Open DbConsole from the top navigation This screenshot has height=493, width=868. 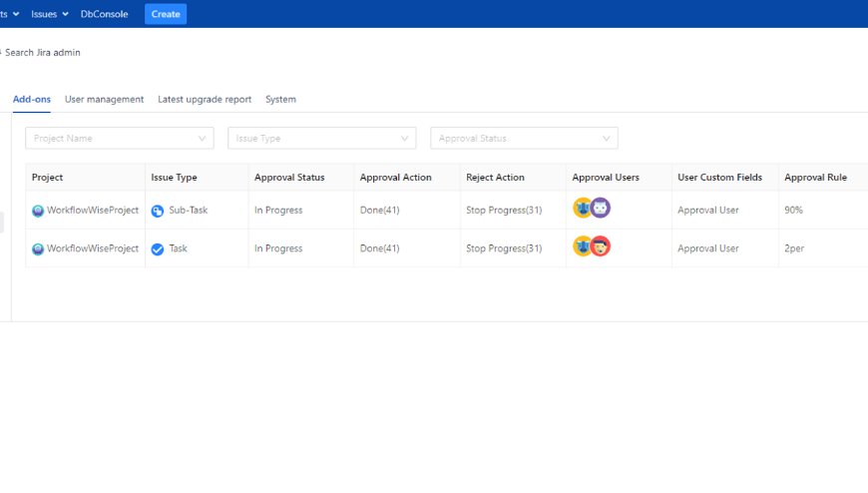(x=104, y=14)
